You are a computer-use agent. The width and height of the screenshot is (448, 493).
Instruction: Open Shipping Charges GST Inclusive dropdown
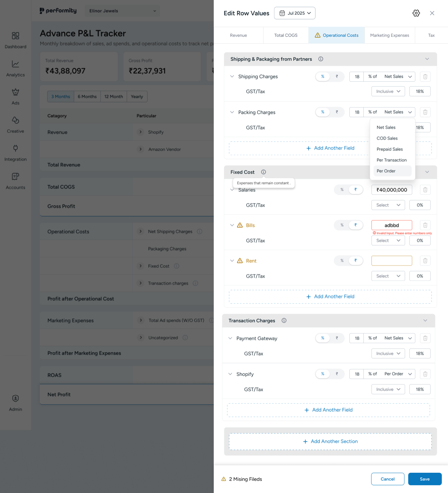point(388,91)
